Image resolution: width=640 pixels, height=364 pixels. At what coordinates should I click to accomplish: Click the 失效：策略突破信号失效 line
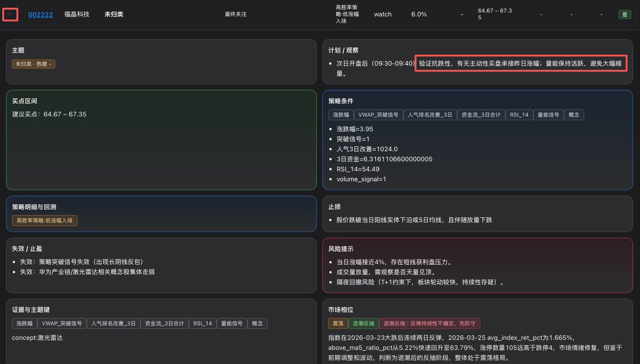[x=82, y=262]
